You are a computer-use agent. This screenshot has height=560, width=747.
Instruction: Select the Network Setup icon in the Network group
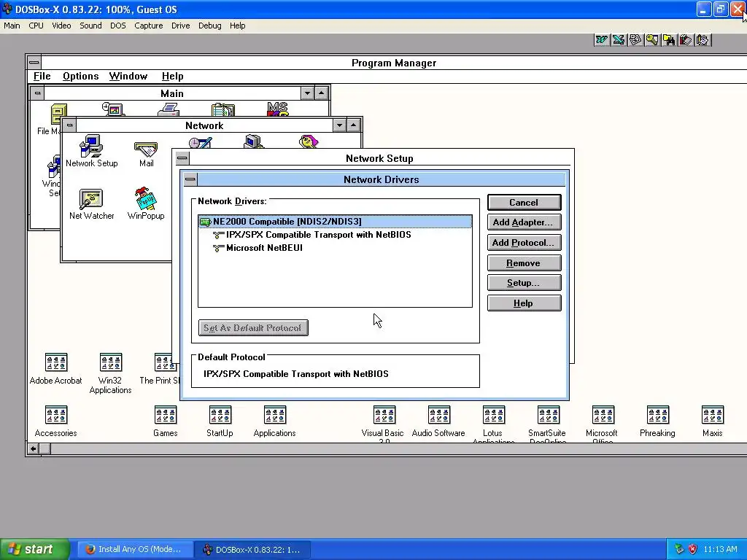(x=91, y=152)
